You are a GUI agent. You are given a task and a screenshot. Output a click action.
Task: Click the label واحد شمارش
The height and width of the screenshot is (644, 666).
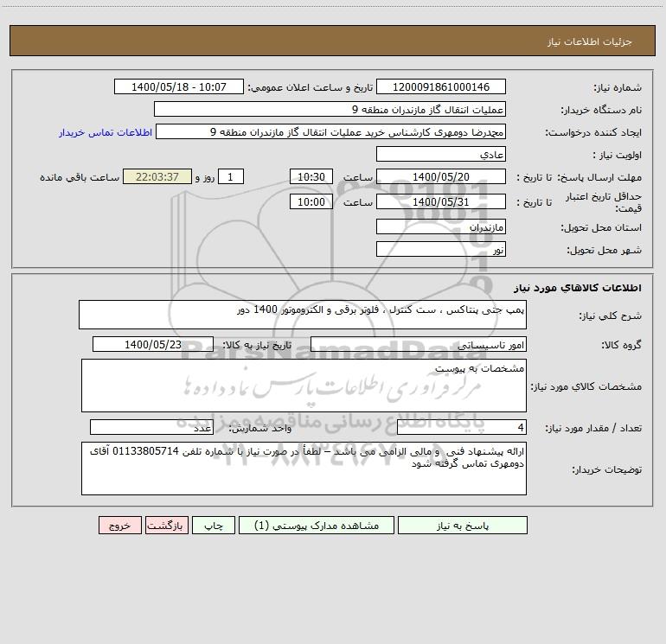(x=260, y=428)
